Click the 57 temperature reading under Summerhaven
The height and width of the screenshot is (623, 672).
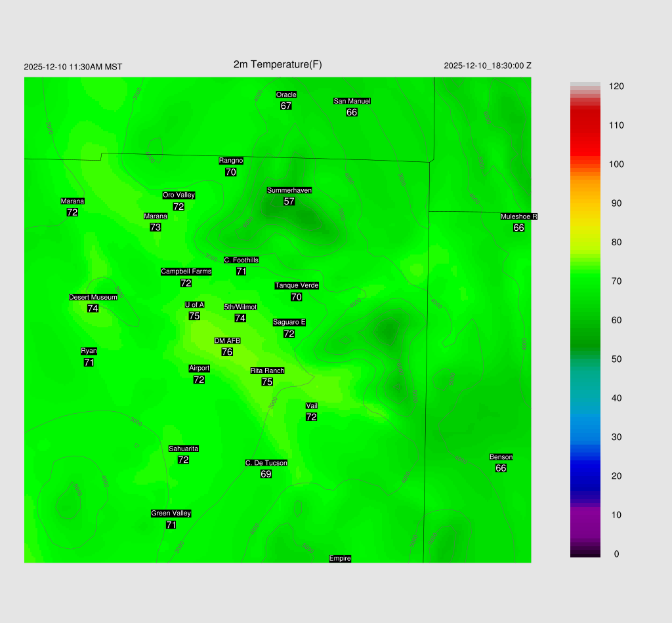[289, 201]
